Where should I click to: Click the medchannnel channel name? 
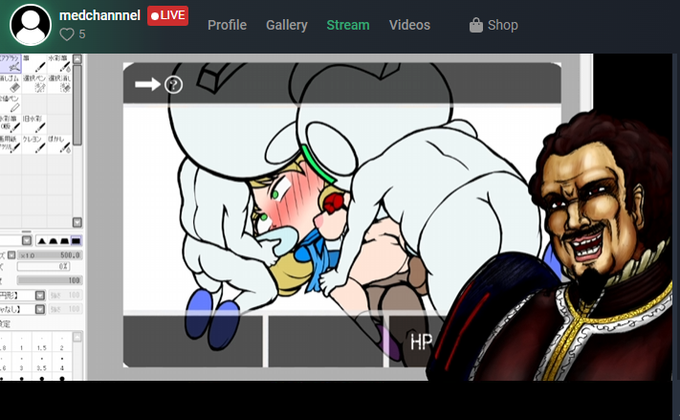click(100, 16)
